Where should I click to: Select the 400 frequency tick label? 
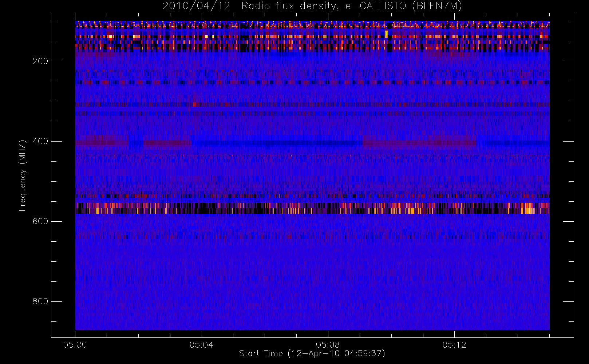click(x=40, y=141)
